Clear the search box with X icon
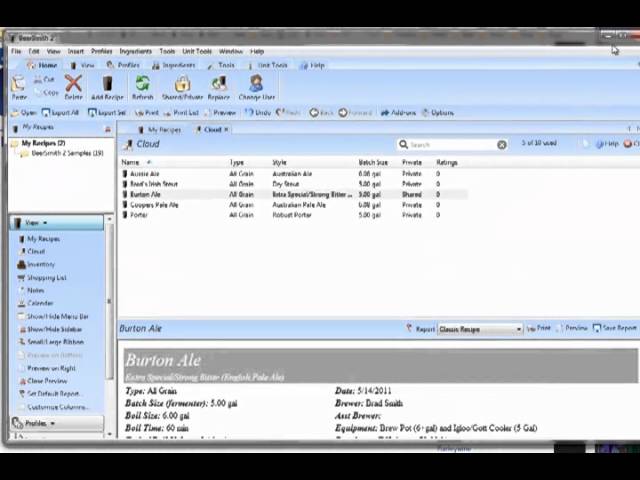 click(502, 144)
